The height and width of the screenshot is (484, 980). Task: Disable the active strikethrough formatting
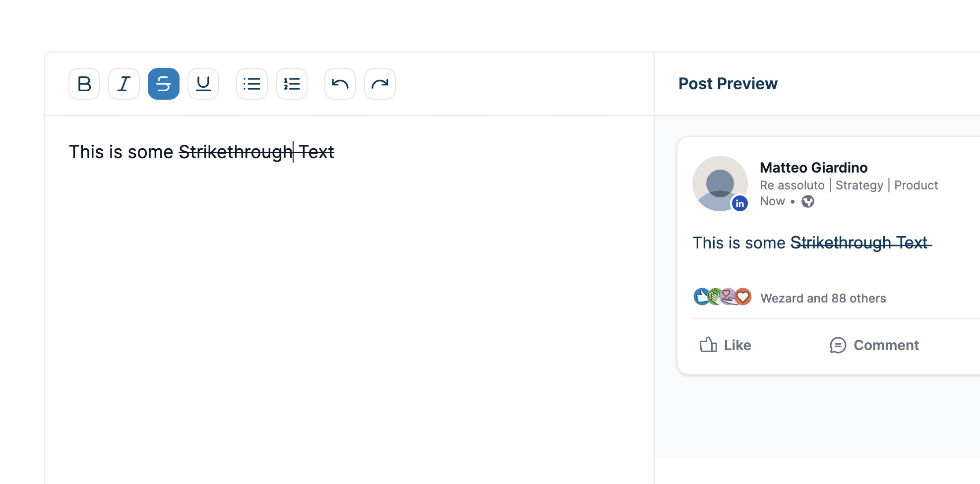pyautogui.click(x=163, y=84)
